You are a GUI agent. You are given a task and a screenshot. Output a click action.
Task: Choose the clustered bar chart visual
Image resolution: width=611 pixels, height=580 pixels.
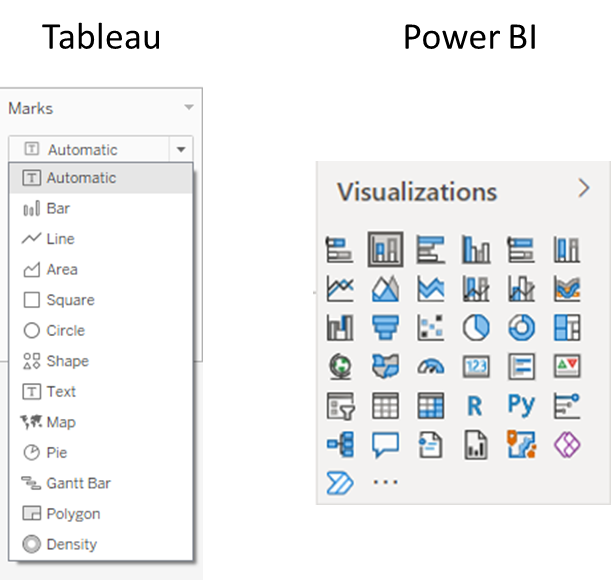[x=431, y=249]
